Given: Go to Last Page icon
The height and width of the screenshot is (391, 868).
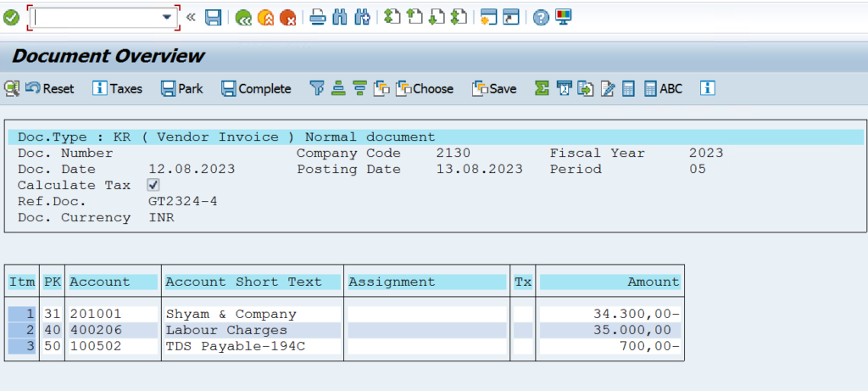Looking at the screenshot, I should tap(459, 17).
